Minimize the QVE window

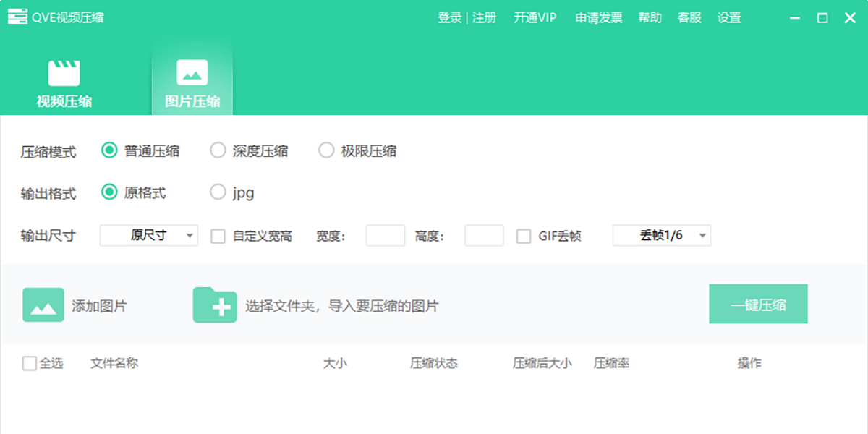(x=795, y=18)
